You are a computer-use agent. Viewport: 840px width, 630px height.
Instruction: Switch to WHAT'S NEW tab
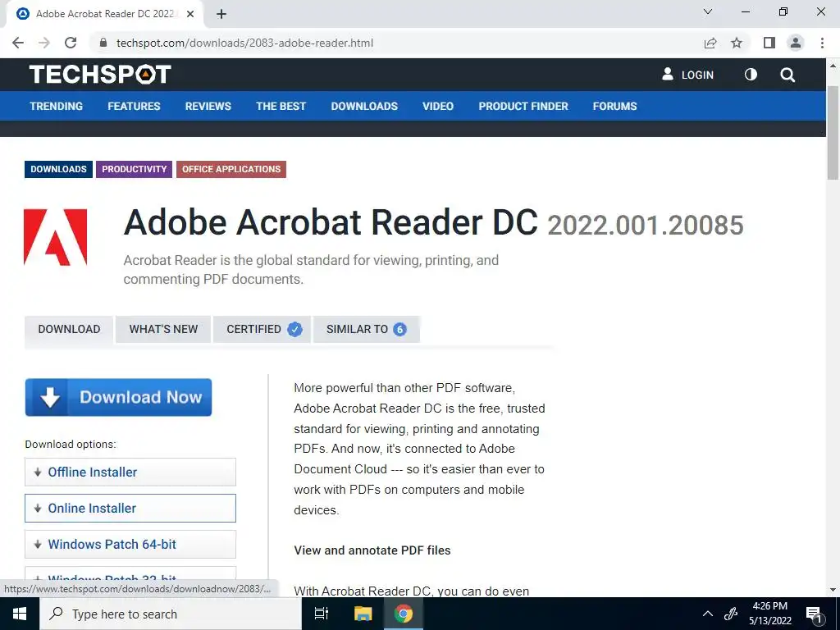point(163,329)
